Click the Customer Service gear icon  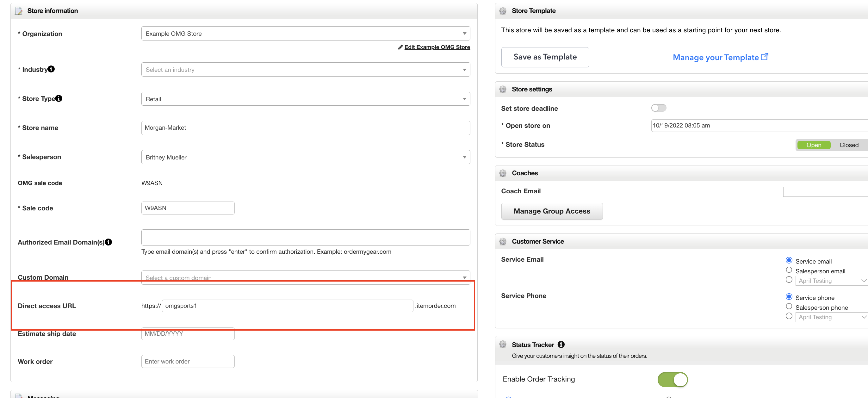click(x=503, y=241)
